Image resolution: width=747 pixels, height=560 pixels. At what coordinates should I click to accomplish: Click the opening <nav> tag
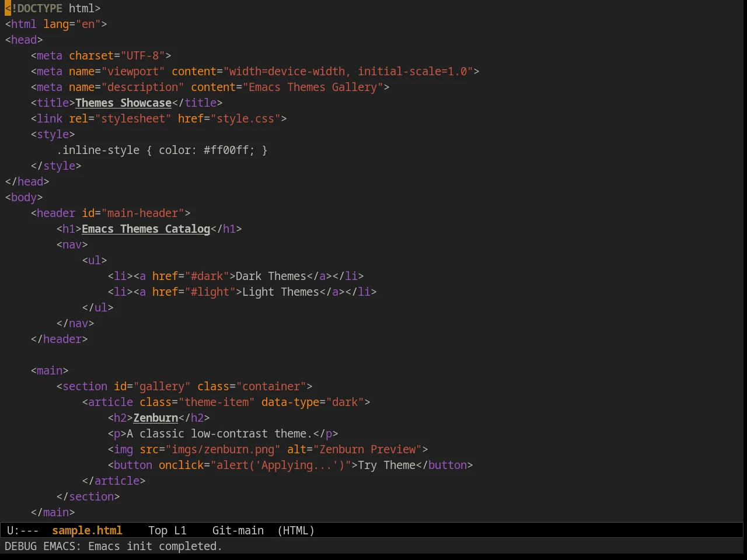point(72,244)
